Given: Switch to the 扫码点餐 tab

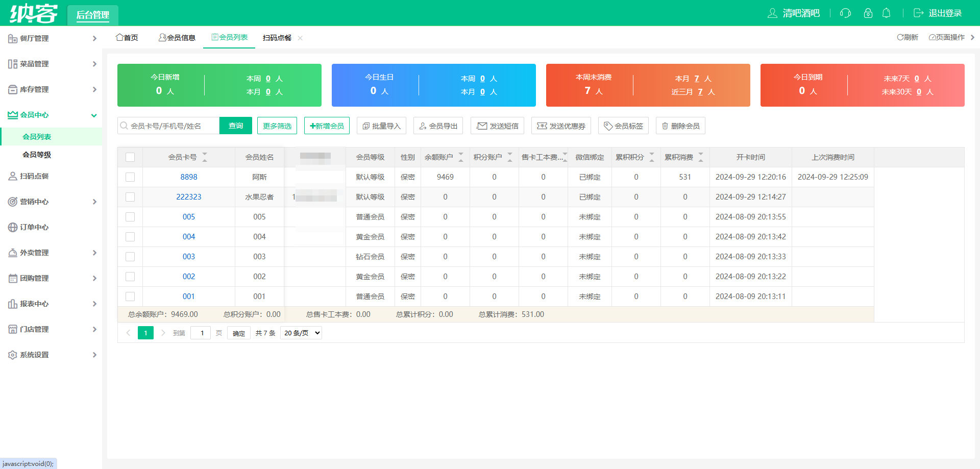Looking at the screenshot, I should click(x=277, y=38).
